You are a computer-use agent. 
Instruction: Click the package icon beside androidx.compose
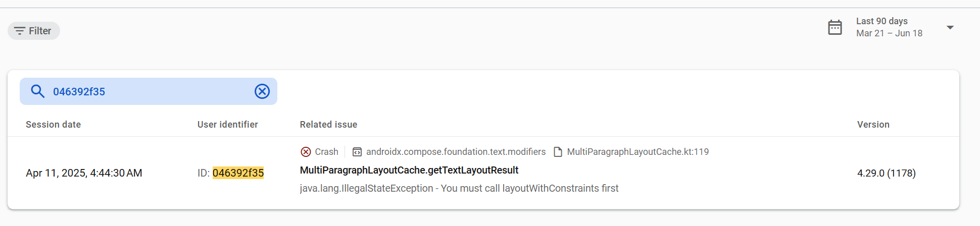357,152
